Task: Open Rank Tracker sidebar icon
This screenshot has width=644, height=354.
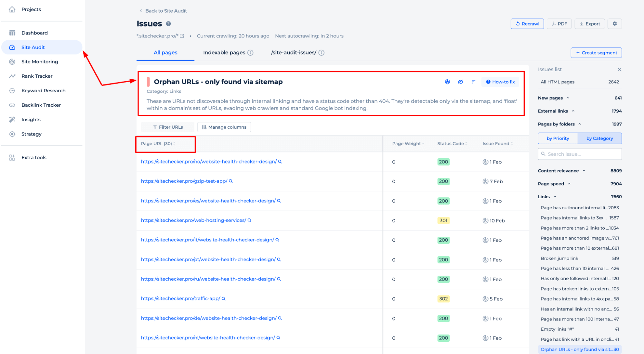Action: pyautogui.click(x=12, y=76)
